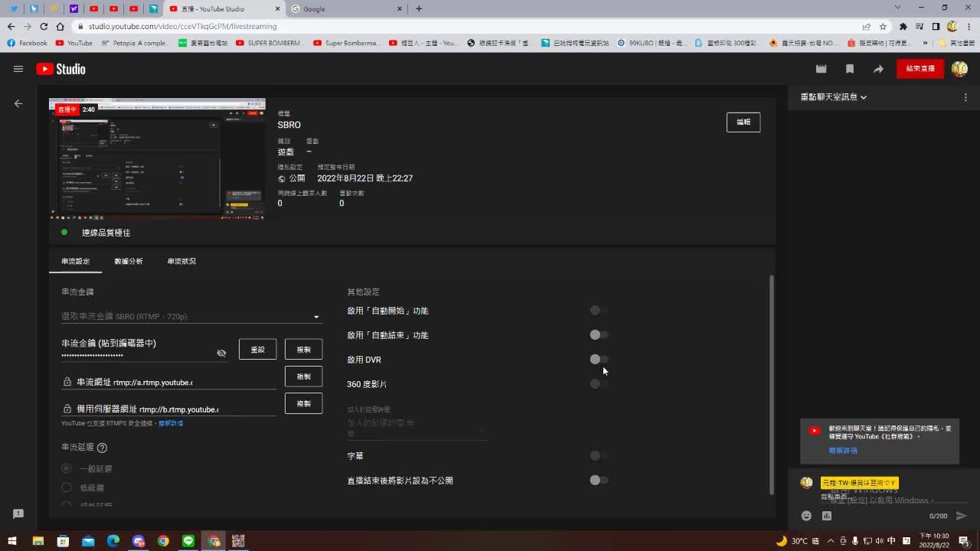Click the bookmark marker icon in header
Image resolution: width=980 pixels, height=551 pixels.
[850, 69]
